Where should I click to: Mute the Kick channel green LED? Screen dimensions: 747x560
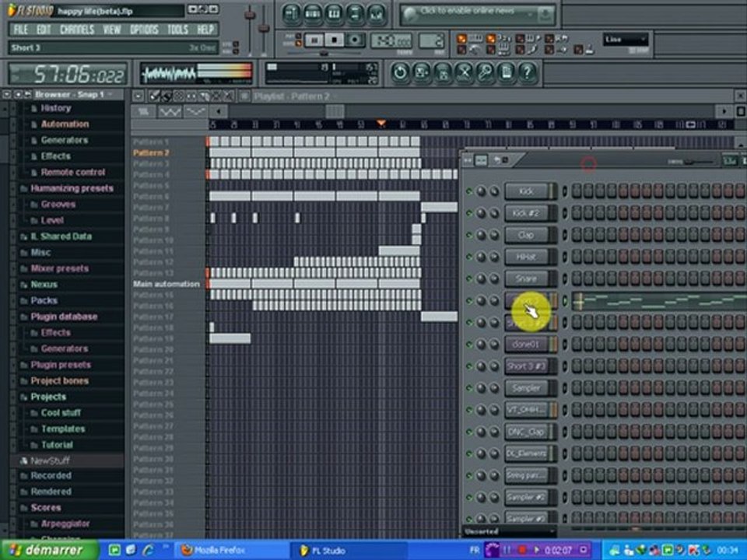[468, 191]
